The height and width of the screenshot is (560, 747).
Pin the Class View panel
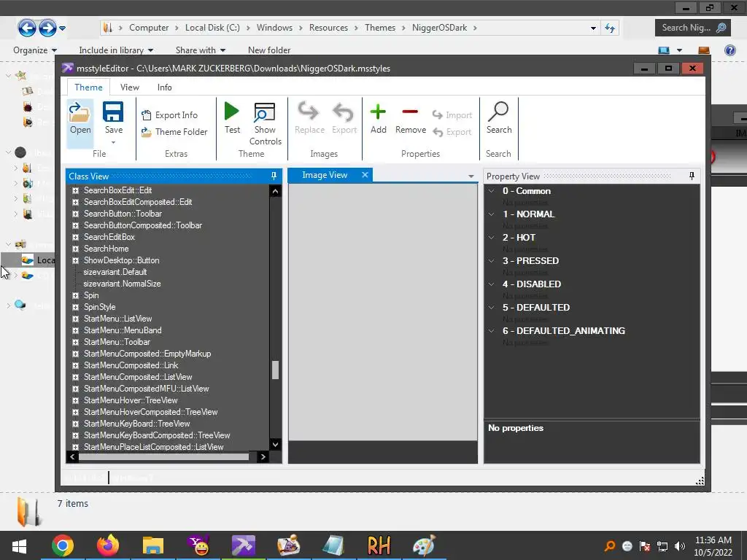274,176
